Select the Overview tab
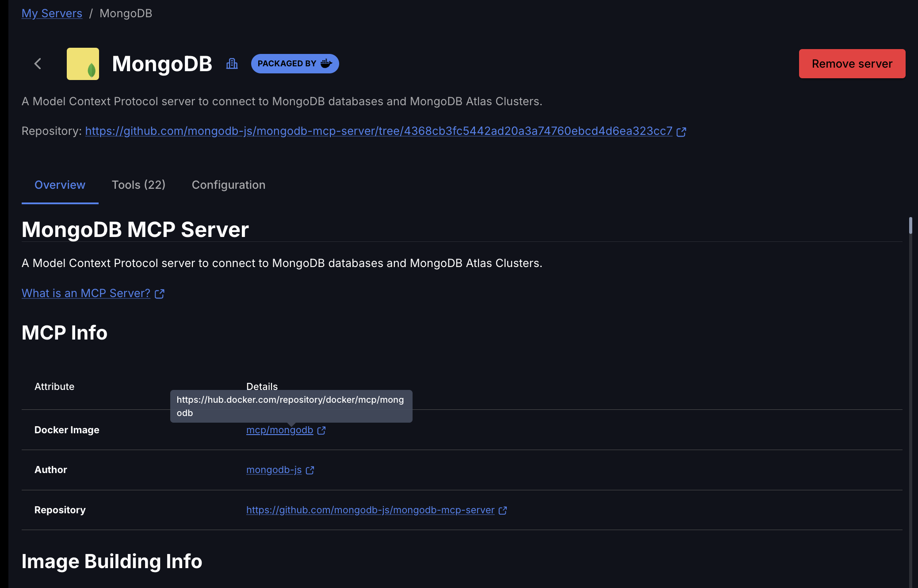The image size is (918, 588). point(60,185)
